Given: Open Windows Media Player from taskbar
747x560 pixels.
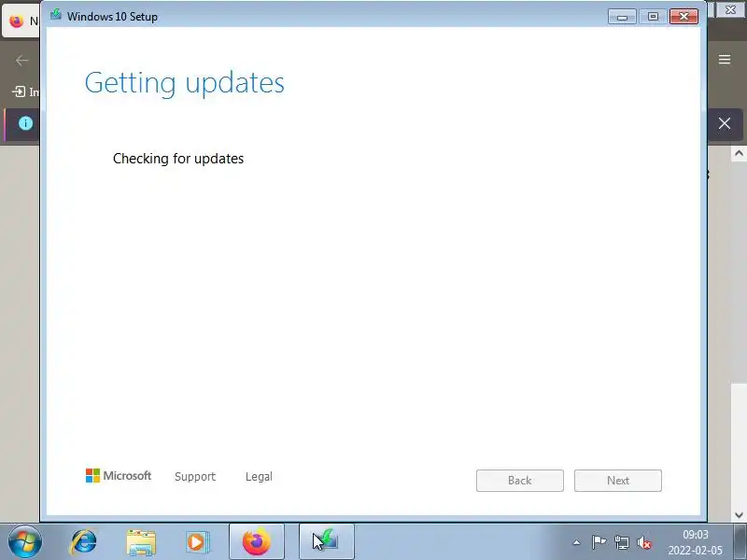Looking at the screenshot, I should point(197,542).
